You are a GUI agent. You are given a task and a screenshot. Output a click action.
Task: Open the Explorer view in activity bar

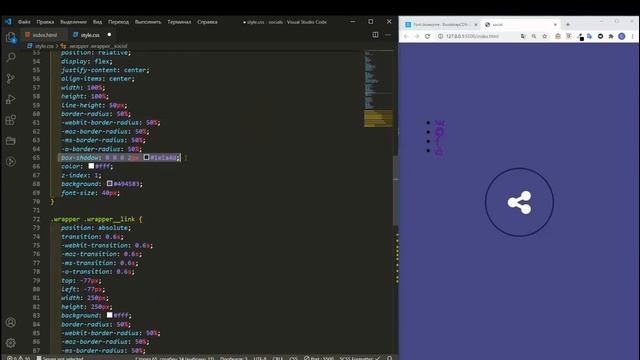pos(11,38)
